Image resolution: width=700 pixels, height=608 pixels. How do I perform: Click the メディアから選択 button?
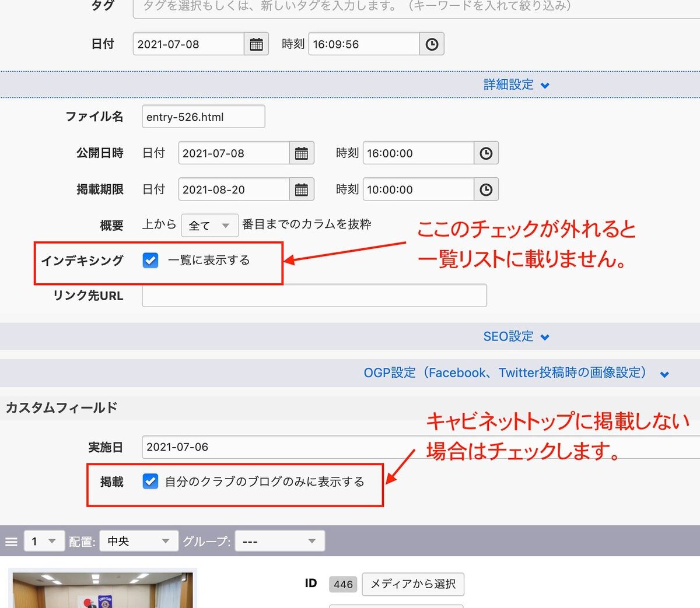pyautogui.click(x=413, y=584)
